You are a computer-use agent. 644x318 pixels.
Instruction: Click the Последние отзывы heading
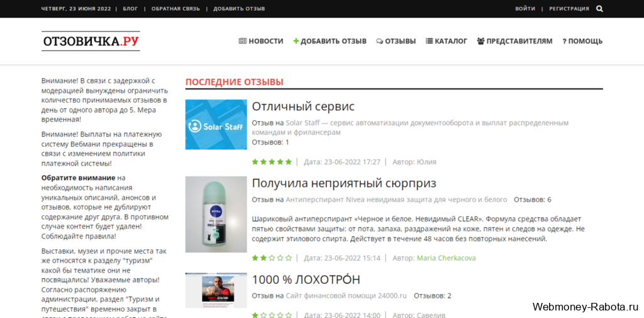click(234, 82)
